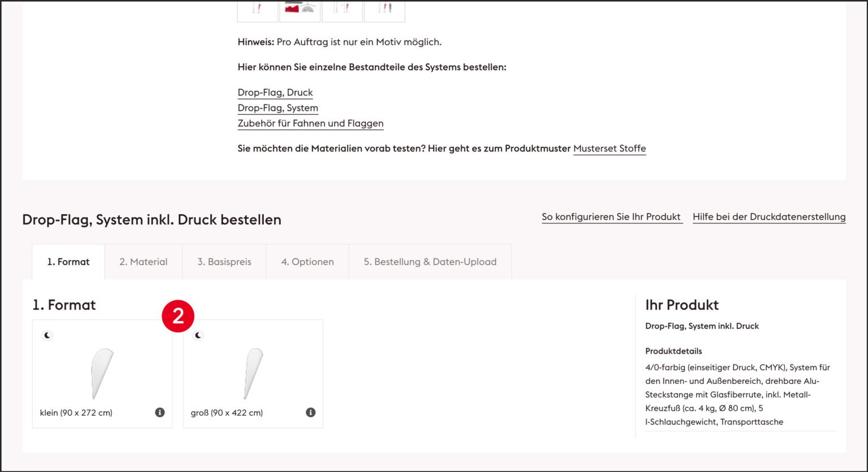Open the 4. Optionen tab
This screenshot has width=868, height=472.
(307, 262)
